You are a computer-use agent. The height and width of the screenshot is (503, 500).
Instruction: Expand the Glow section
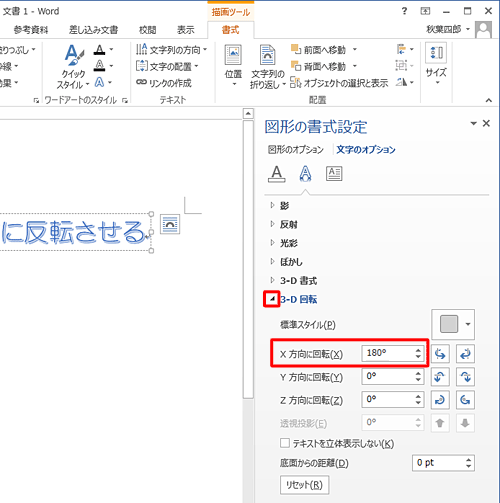pyautogui.click(x=272, y=243)
